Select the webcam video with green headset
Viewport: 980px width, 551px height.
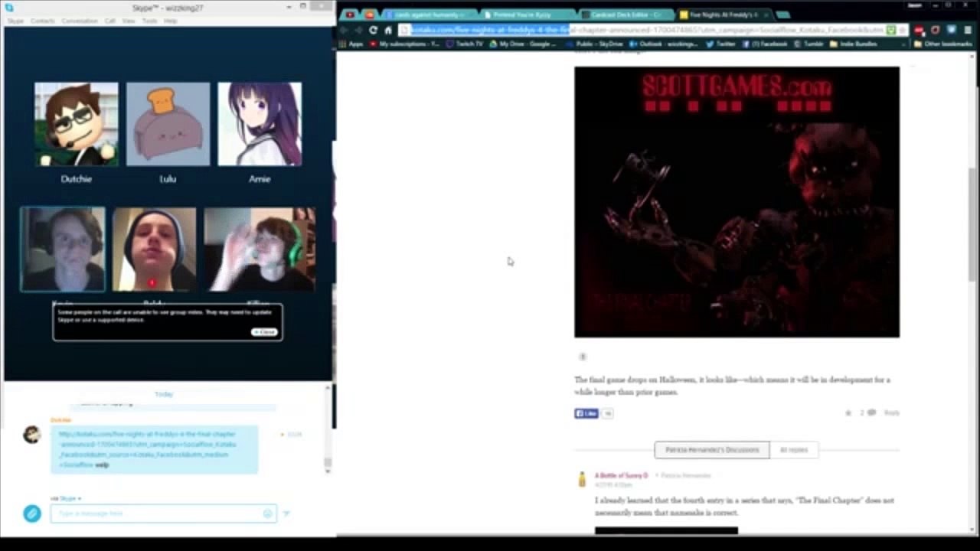pyautogui.click(x=260, y=249)
